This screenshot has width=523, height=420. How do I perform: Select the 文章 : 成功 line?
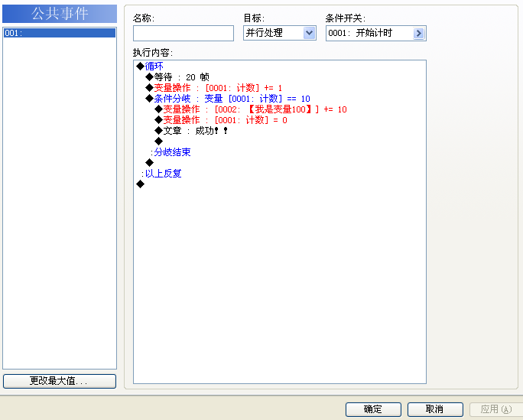click(x=191, y=130)
